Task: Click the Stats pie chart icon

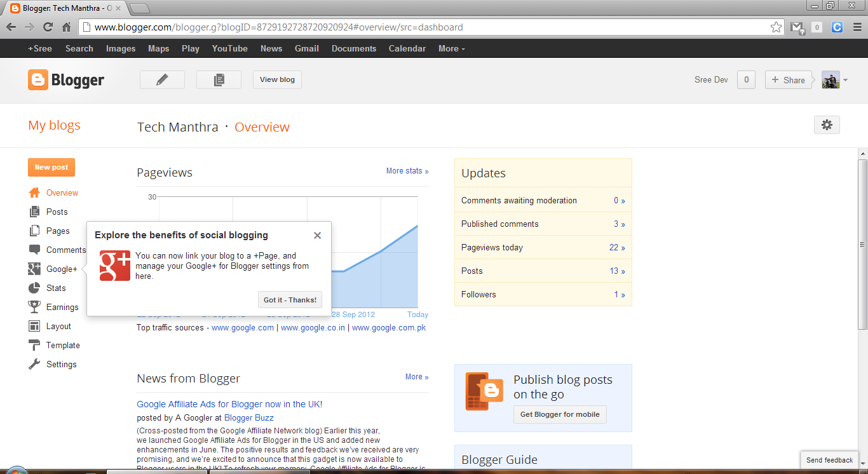Action: 34,288
